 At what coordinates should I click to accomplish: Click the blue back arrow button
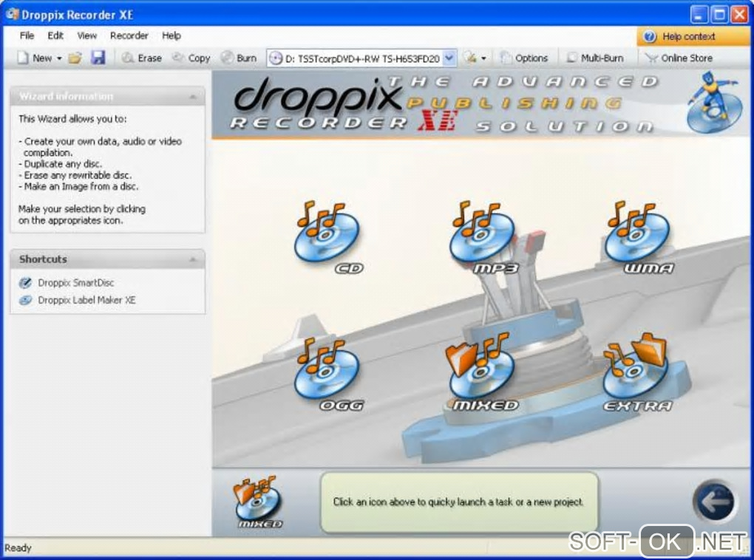[x=714, y=502]
